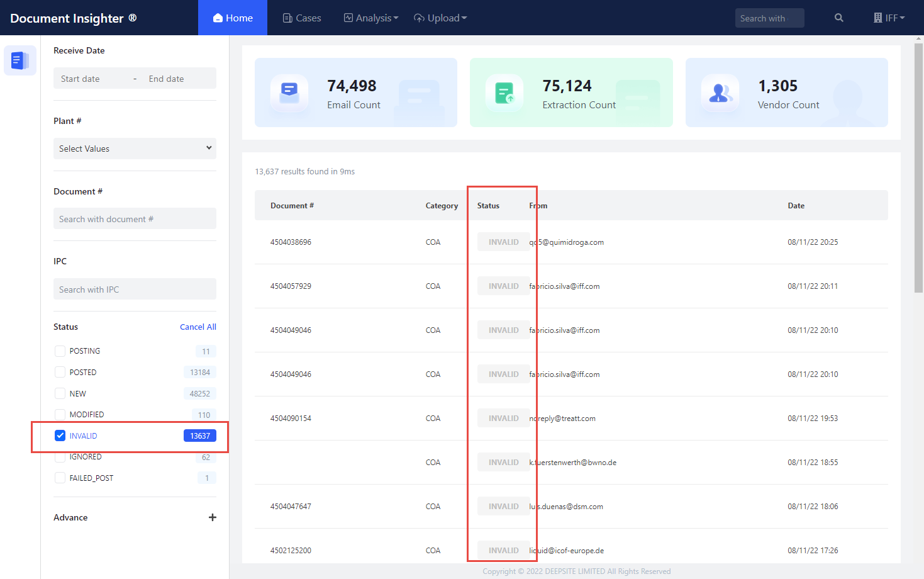The width and height of the screenshot is (924, 579).
Task: Click the IFF building icon
Action: [877, 18]
